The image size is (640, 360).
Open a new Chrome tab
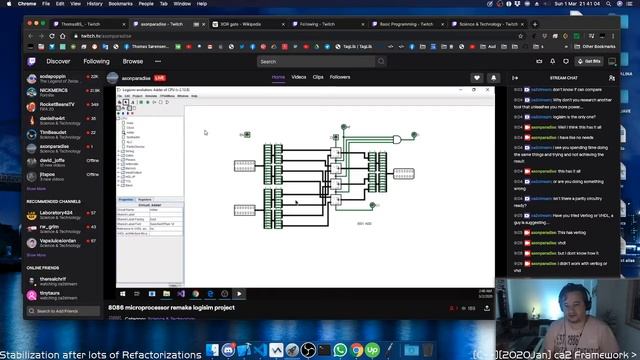535,24
